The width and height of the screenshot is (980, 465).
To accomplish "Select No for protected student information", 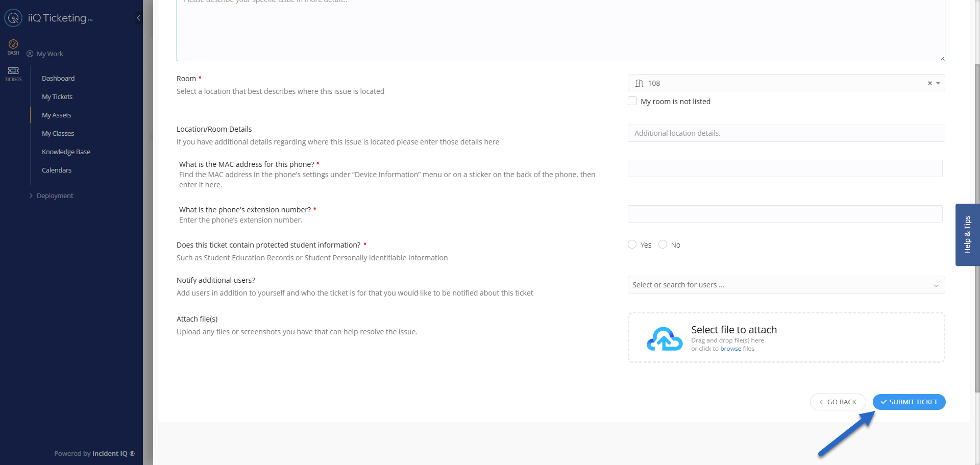I will (x=663, y=244).
